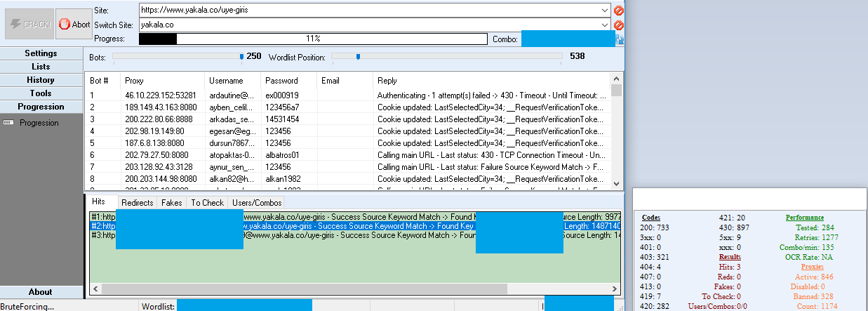Viewport: 868px width, 311px height.
Task: Switch to the Redirects tab
Action: pyautogui.click(x=137, y=203)
